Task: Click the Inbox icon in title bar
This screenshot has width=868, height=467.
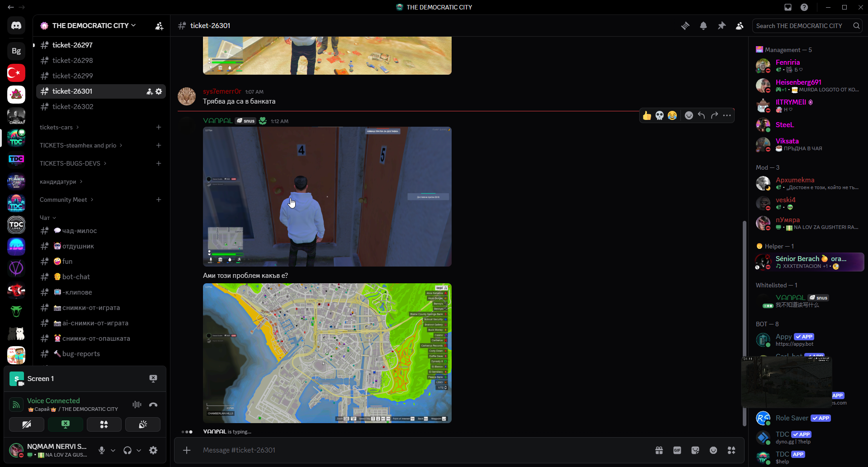Action: click(x=788, y=7)
